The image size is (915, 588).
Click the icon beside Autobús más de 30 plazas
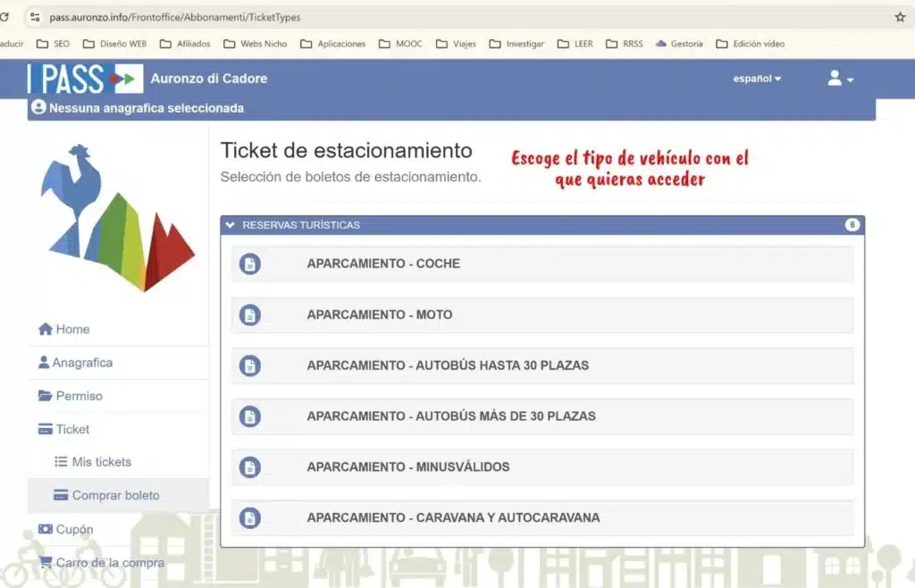click(250, 416)
